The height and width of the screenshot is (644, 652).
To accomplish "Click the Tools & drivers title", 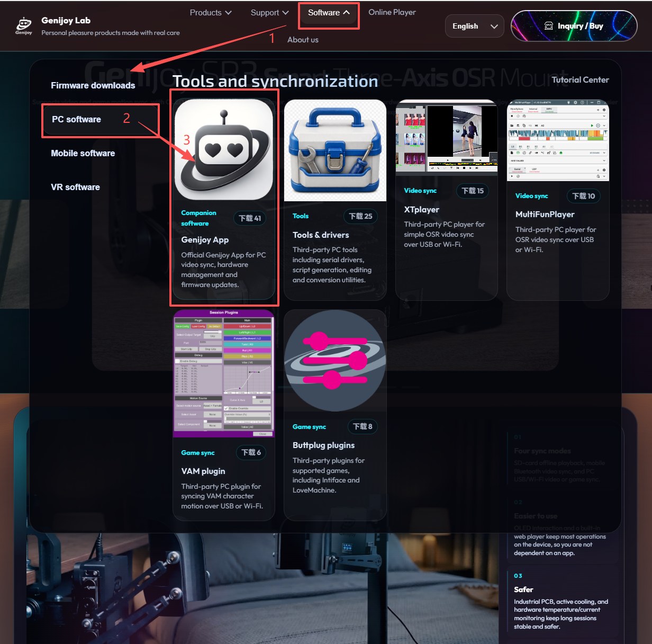I will coord(321,235).
